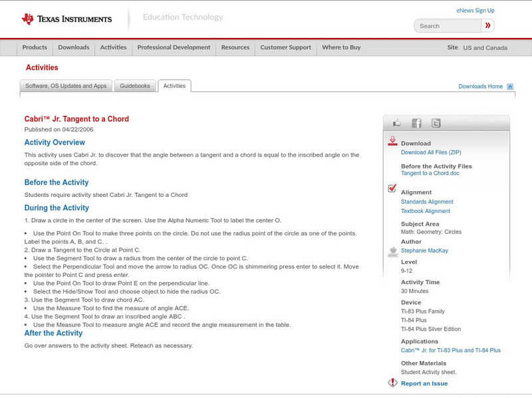This screenshot has height=398, width=532.
Task: Click the Report an Issue warning icon
Action: 392,383
